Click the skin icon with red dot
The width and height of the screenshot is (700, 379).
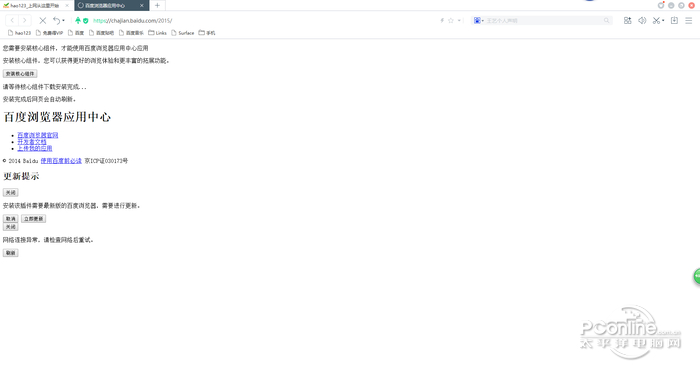[x=661, y=5]
